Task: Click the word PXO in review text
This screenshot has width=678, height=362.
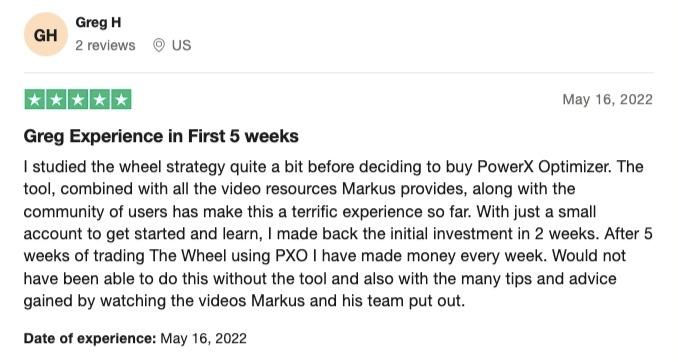Action: pos(291,256)
